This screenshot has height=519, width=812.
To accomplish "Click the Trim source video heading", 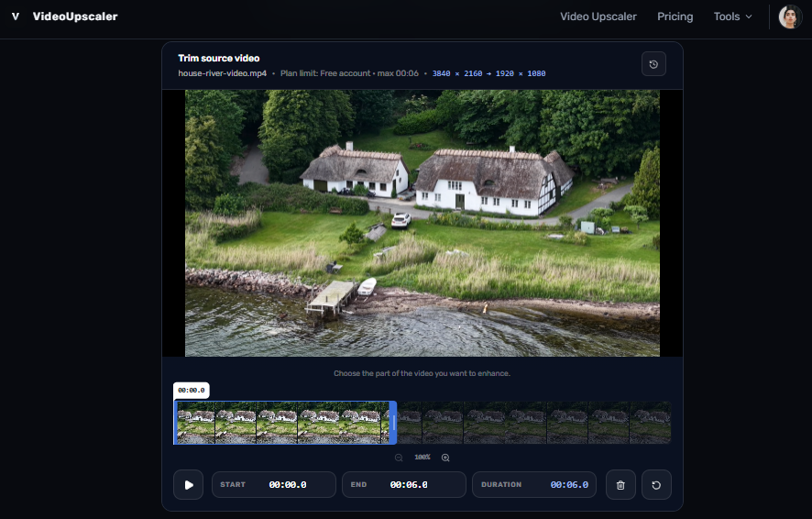I will [218, 58].
